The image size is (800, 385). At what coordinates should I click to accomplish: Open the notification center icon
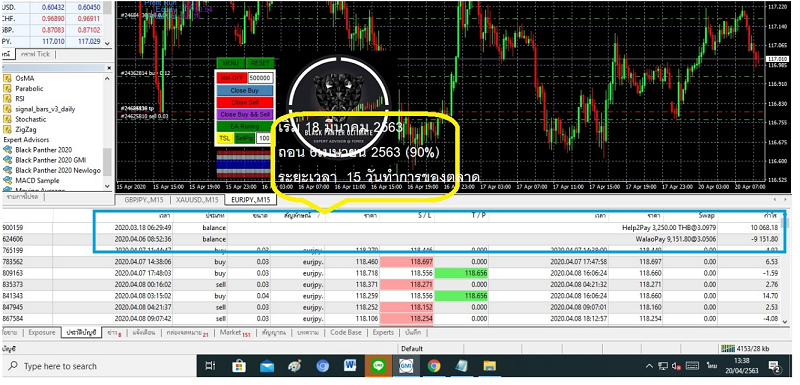[x=773, y=366]
